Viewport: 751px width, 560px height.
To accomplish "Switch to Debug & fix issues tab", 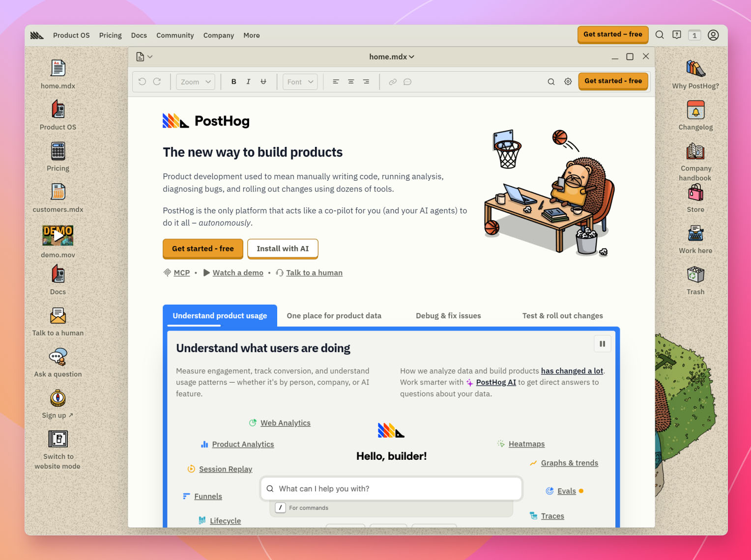I will pyautogui.click(x=448, y=315).
